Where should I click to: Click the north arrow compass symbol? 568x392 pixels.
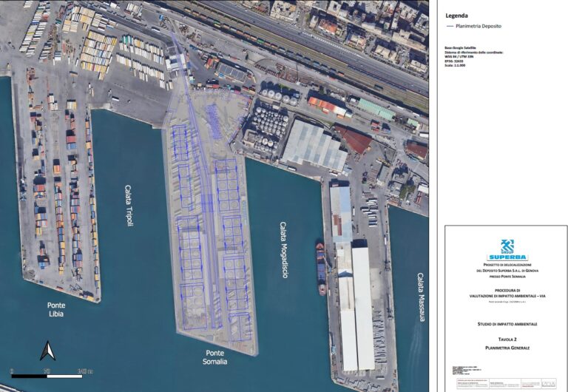(x=47, y=350)
